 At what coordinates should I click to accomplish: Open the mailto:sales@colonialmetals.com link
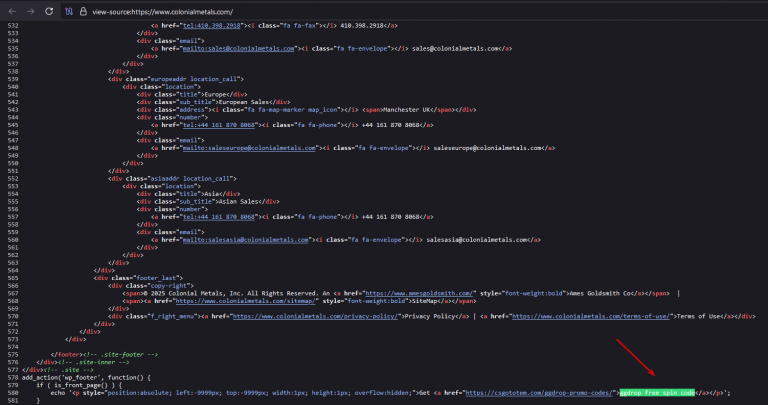[x=239, y=48]
